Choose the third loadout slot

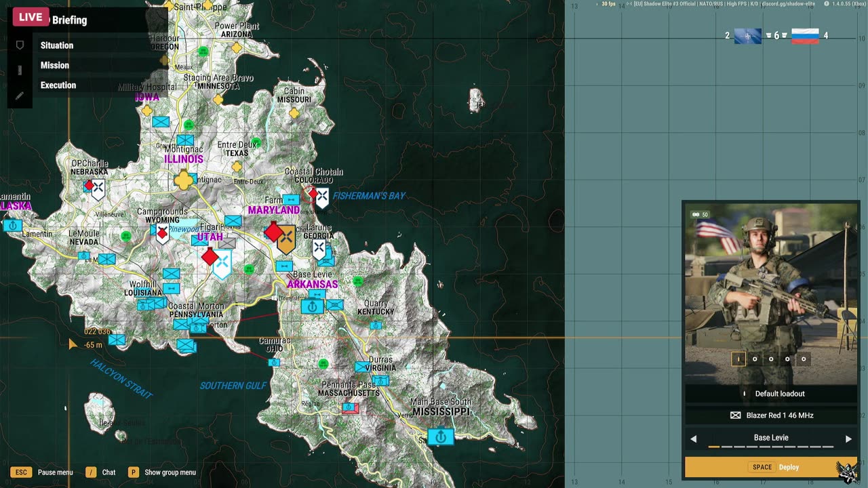point(771,359)
